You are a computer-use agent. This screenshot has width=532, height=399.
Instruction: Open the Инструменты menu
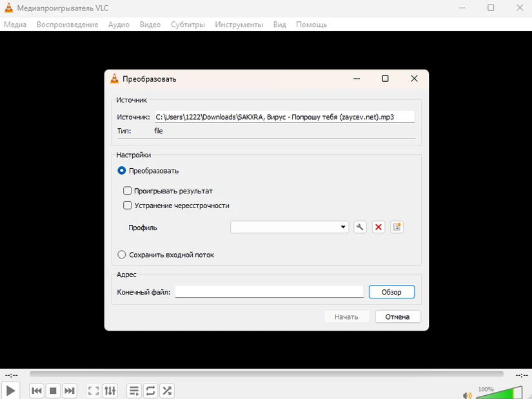click(239, 24)
